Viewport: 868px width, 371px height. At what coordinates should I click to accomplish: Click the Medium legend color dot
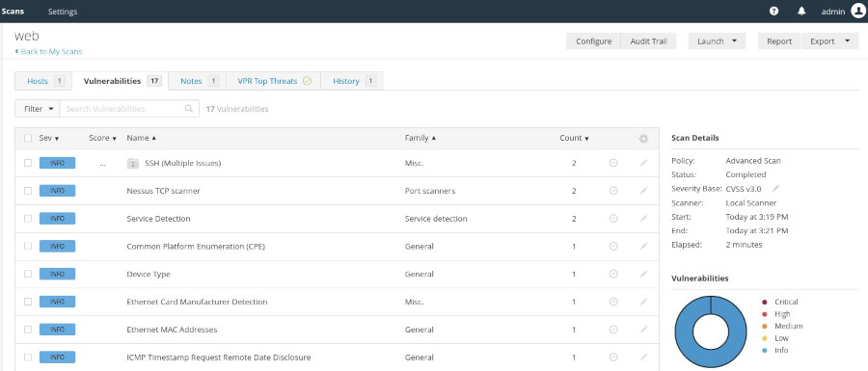coord(765,327)
